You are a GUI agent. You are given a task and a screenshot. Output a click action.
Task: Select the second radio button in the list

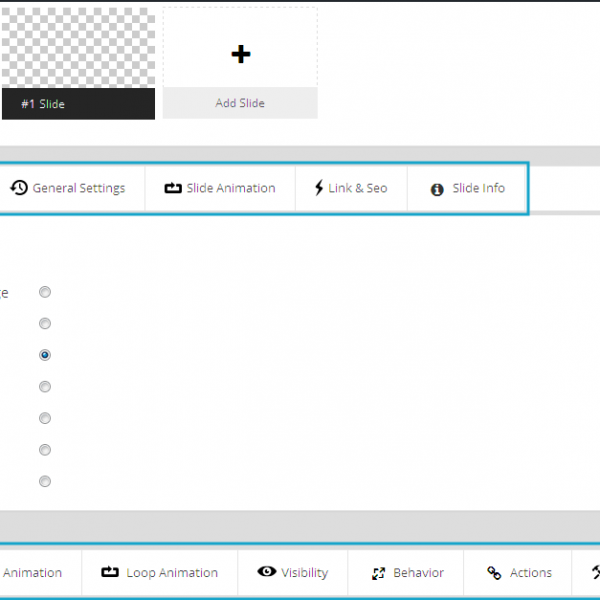pyautogui.click(x=45, y=324)
